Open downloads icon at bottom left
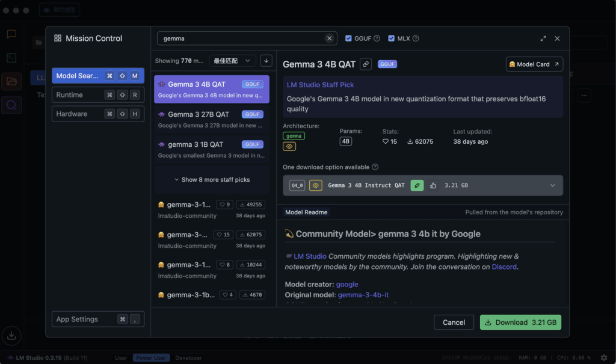 11,335
